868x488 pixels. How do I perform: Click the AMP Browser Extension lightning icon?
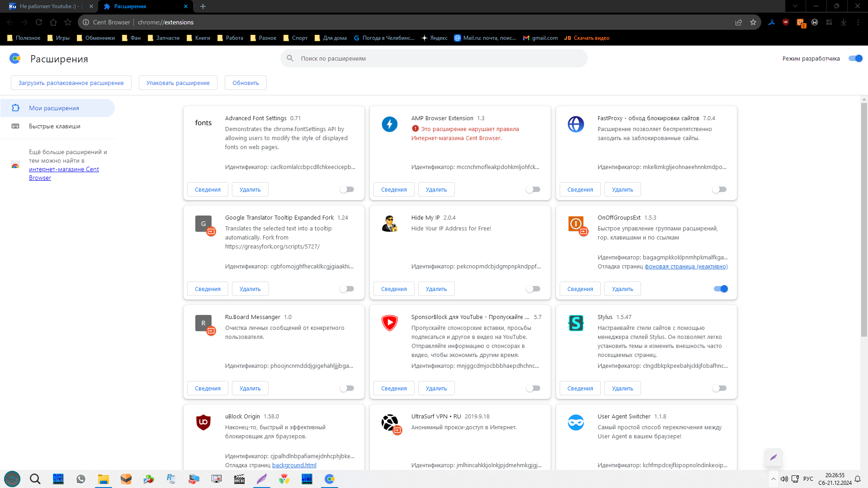coord(390,124)
